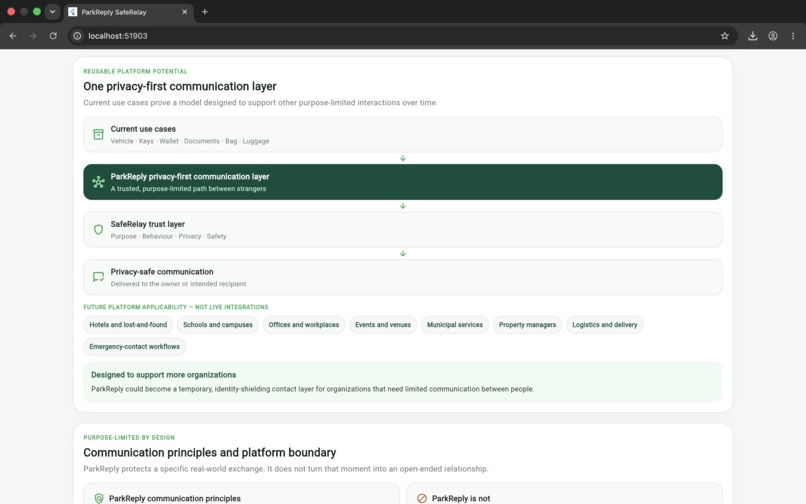Click the ParkReply communication principles card heading
Viewport: 806px width, 504px height.
pos(175,498)
